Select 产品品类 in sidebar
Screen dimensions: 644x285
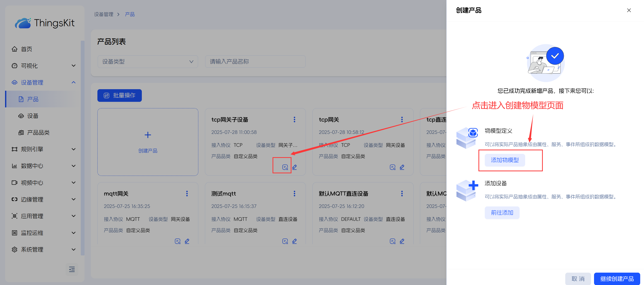tap(38, 133)
